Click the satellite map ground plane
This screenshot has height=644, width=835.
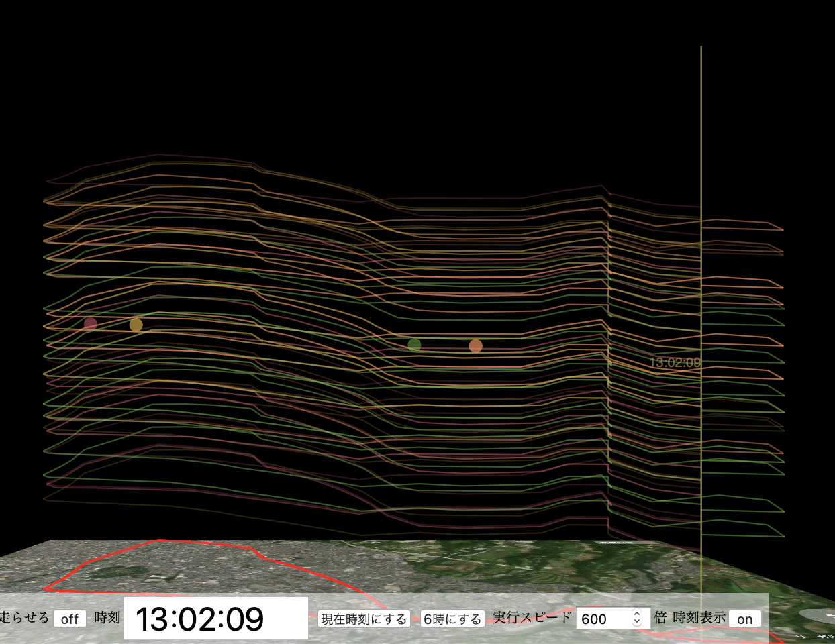[470, 570]
